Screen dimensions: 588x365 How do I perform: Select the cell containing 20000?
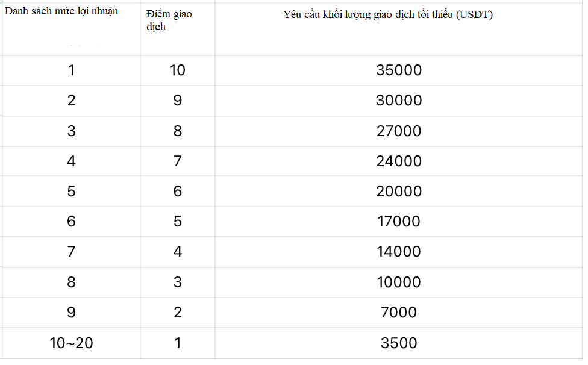(398, 192)
